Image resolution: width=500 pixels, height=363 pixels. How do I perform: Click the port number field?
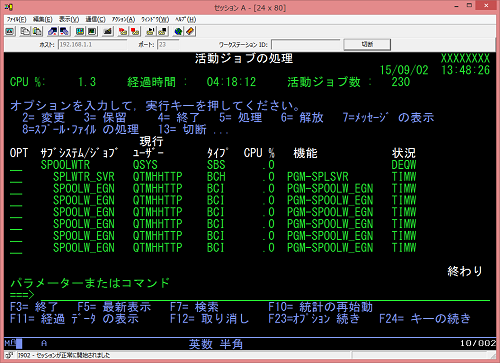(168, 44)
